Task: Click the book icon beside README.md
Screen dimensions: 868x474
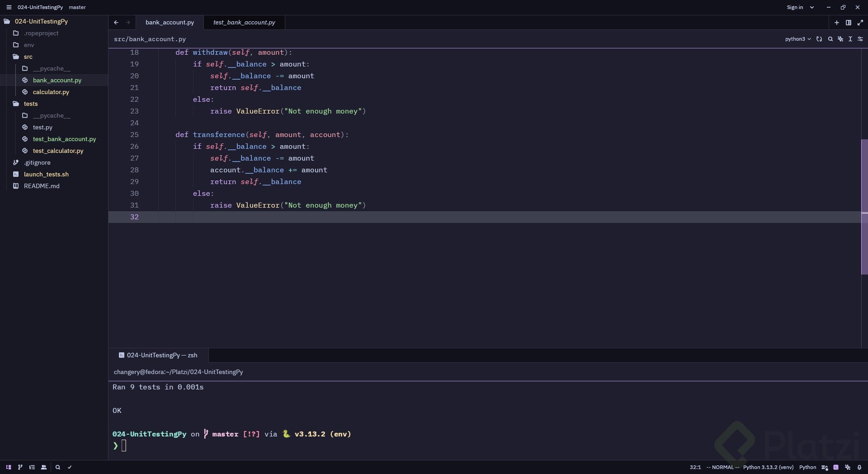Action: point(16,186)
